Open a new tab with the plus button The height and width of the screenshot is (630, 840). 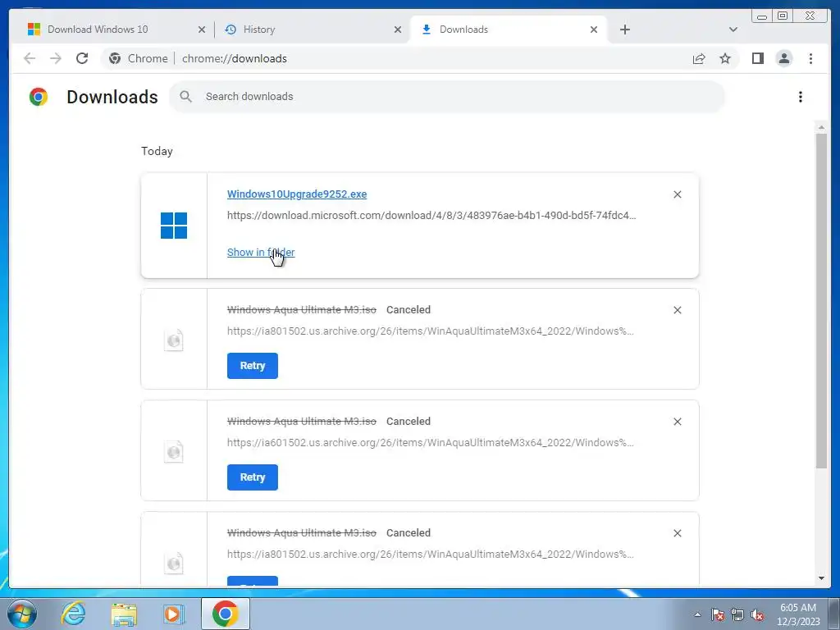624,30
